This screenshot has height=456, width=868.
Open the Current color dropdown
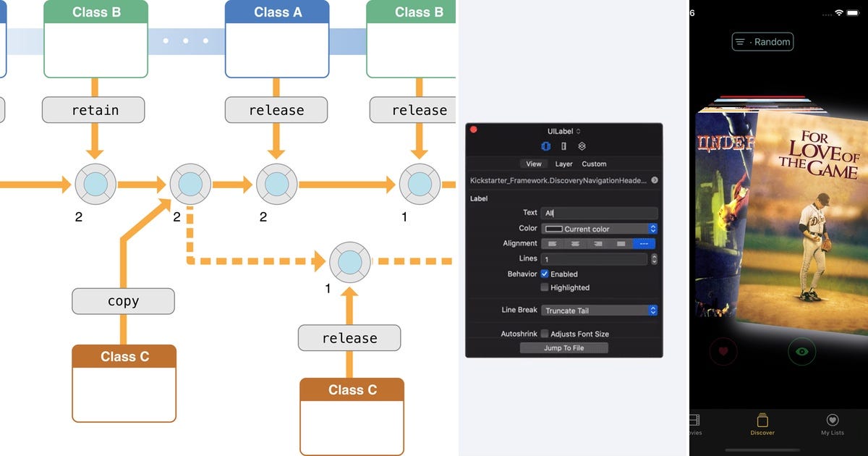[599, 229]
